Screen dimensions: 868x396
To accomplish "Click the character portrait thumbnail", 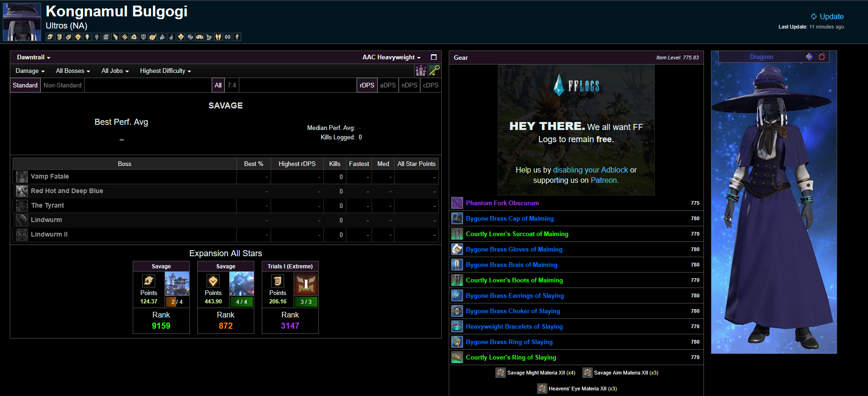I will click(x=22, y=22).
